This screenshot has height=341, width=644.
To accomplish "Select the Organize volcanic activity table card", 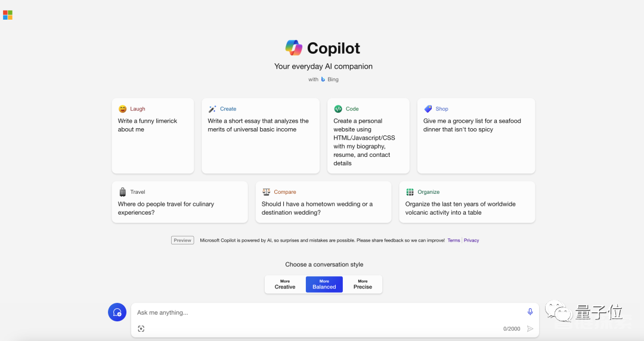I will (x=467, y=202).
